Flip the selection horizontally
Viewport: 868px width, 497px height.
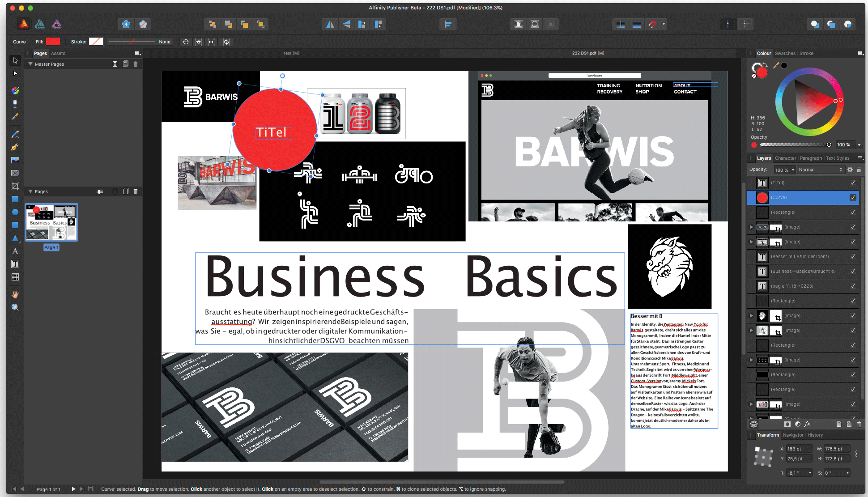click(330, 24)
